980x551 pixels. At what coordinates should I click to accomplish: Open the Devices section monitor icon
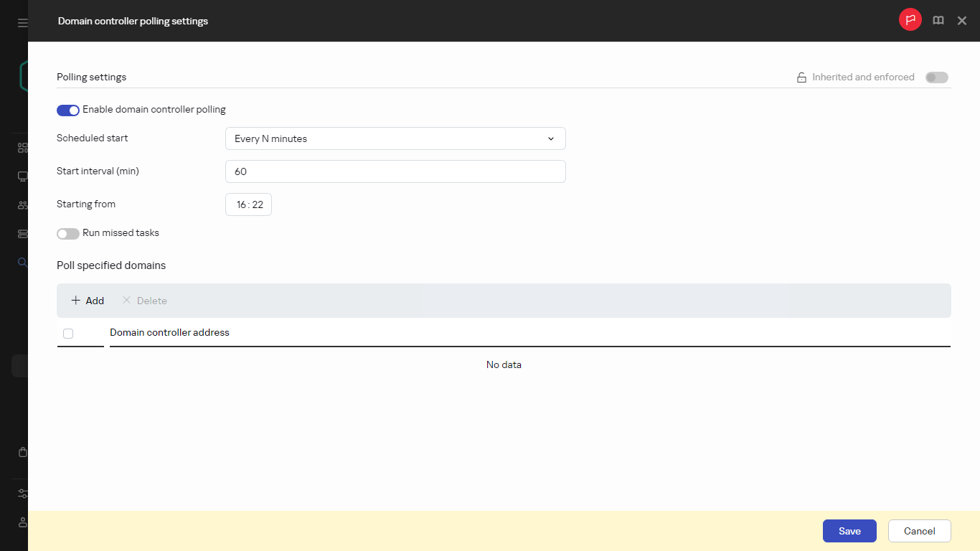click(x=22, y=176)
